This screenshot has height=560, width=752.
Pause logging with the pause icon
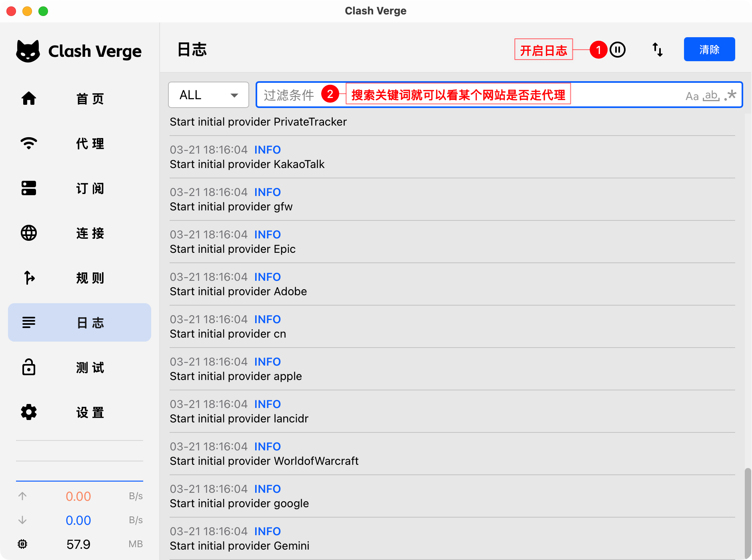pyautogui.click(x=618, y=50)
